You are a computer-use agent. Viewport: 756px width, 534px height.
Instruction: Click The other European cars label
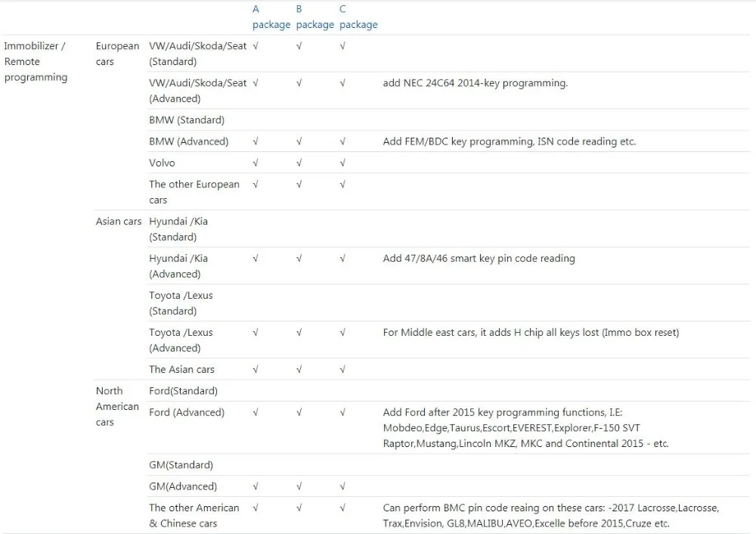click(x=194, y=192)
